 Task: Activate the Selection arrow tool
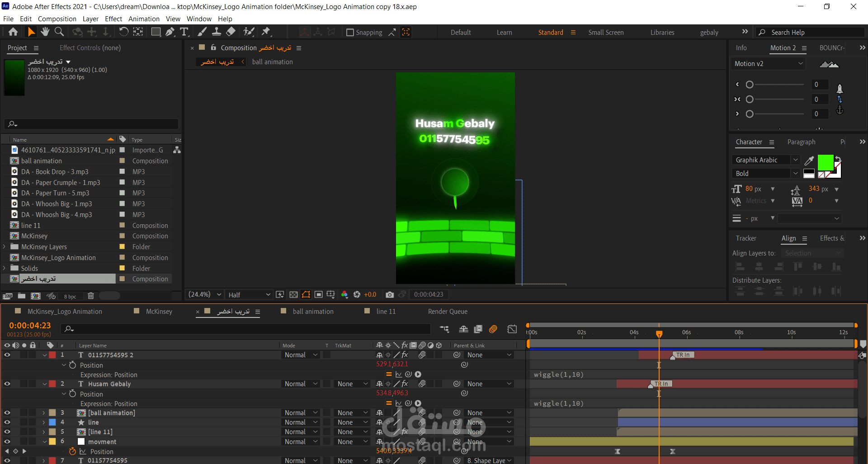(31, 32)
